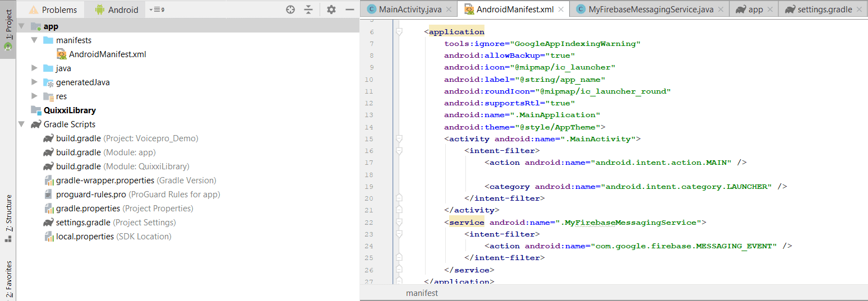The height and width of the screenshot is (301, 868).
Task: Select the generatedJava folder icon
Action: pyautogui.click(x=48, y=82)
